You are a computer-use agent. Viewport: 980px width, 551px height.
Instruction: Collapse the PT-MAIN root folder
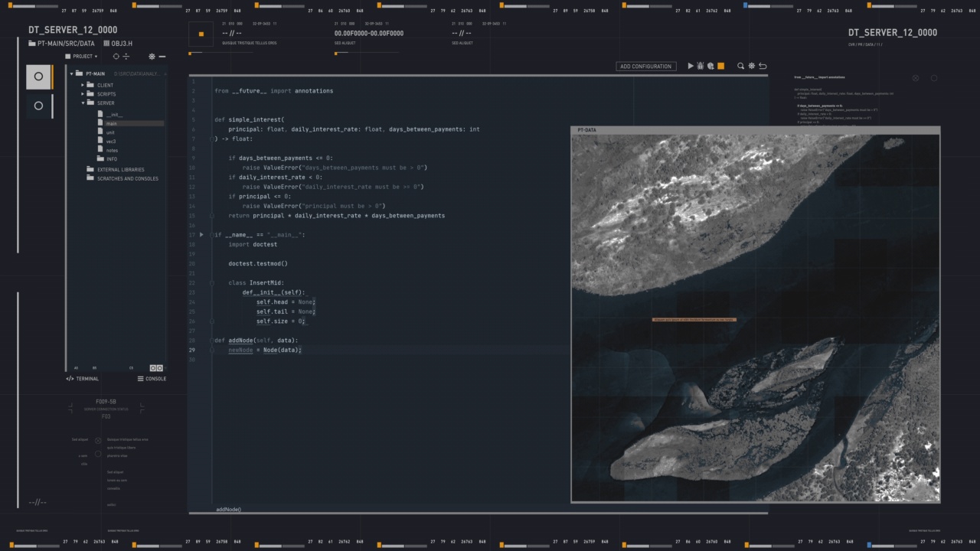coord(72,74)
